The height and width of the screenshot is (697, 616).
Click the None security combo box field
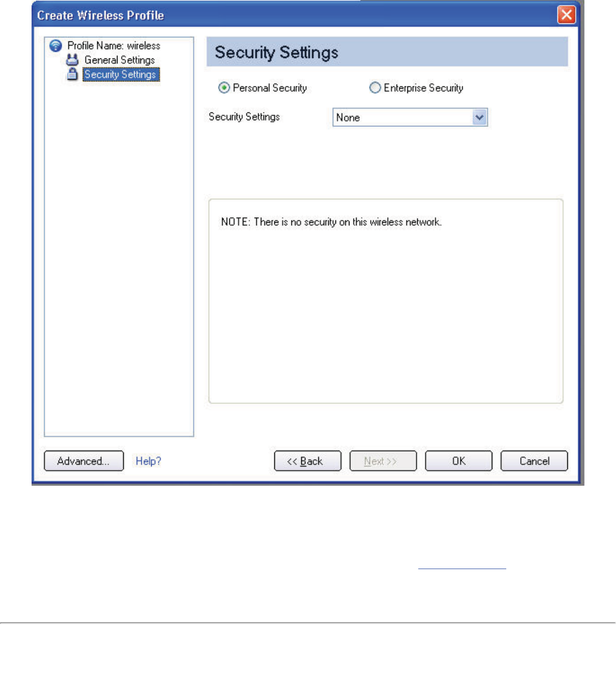pyautogui.click(x=410, y=118)
